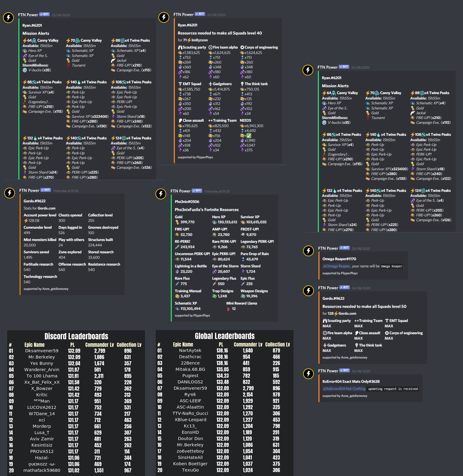463x476 pixels.
Task: Click gold bar icon next to 399,770
Action: 177,222
